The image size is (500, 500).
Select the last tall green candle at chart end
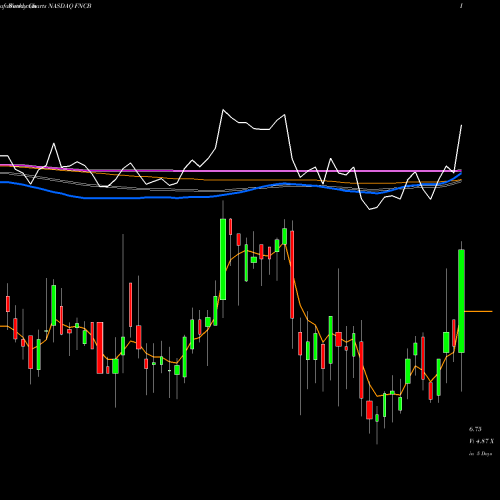click(461, 301)
